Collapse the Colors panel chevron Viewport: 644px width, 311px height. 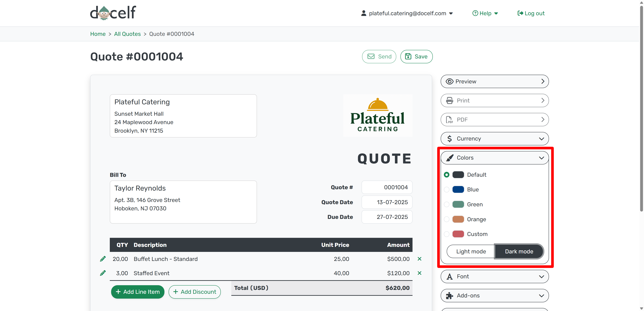(x=542, y=158)
